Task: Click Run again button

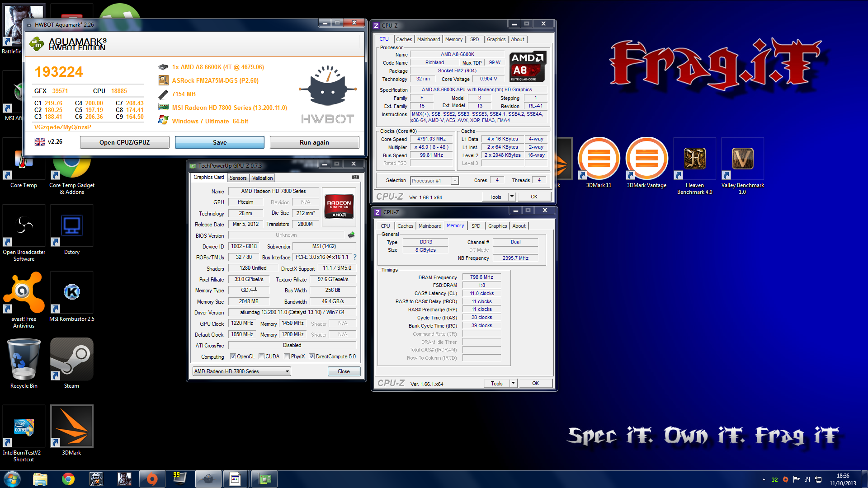Action: click(314, 142)
